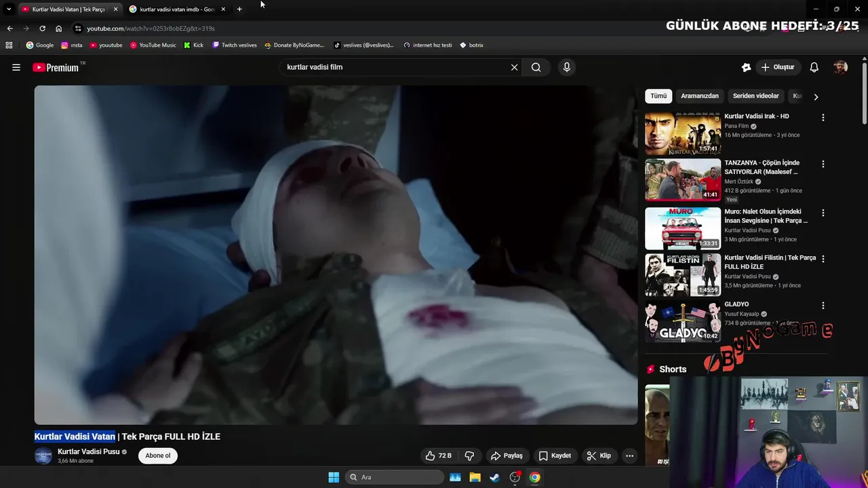Go back in browser
Viewport: 868px width, 488px height.
[x=9, y=28]
